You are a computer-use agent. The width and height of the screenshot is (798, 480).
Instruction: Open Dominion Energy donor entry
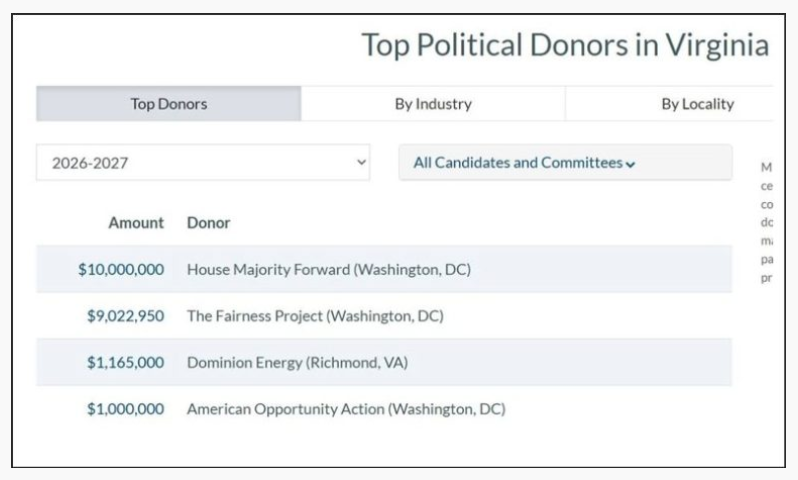coord(297,363)
